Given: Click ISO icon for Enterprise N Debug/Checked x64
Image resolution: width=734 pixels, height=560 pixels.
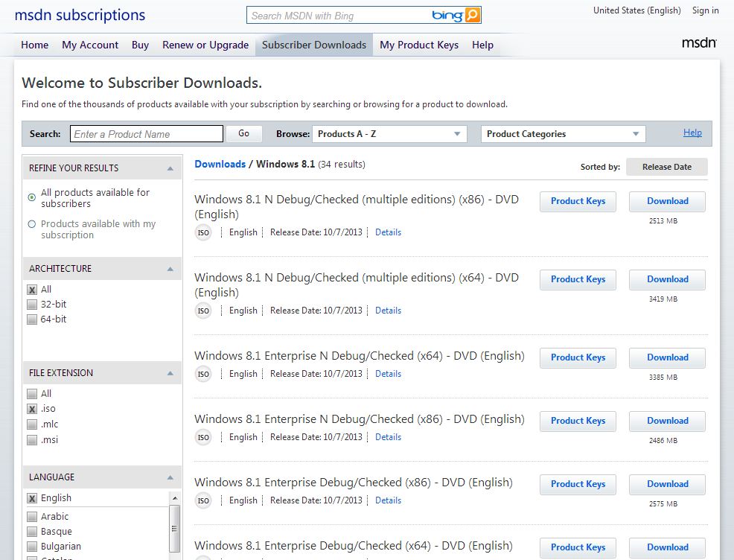Looking at the screenshot, I should coord(203,374).
